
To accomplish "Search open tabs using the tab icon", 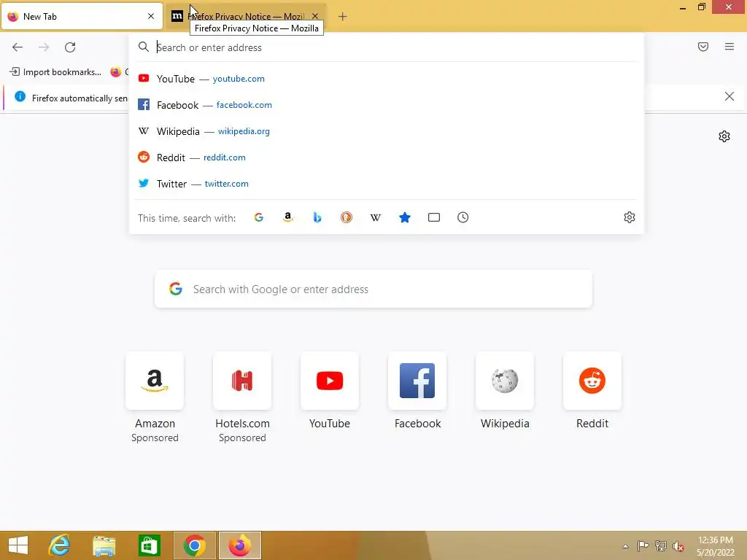I will [x=434, y=217].
